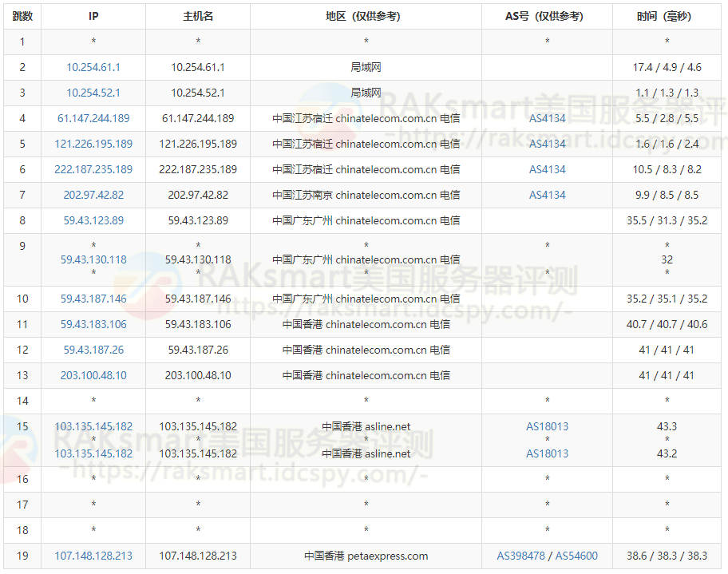Click the AS398478 link in hop 19
Image resolution: width=728 pixels, height=574 pixels.
[520, 556]
